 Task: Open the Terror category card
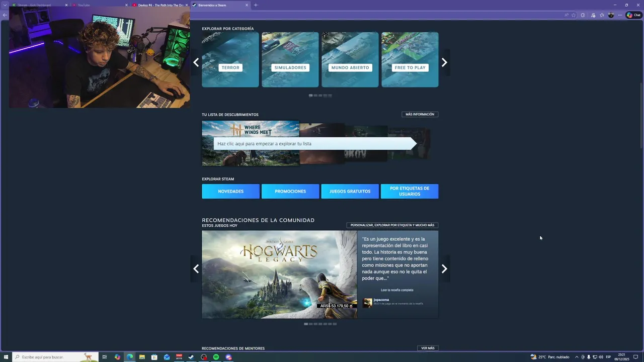[230, 60]
